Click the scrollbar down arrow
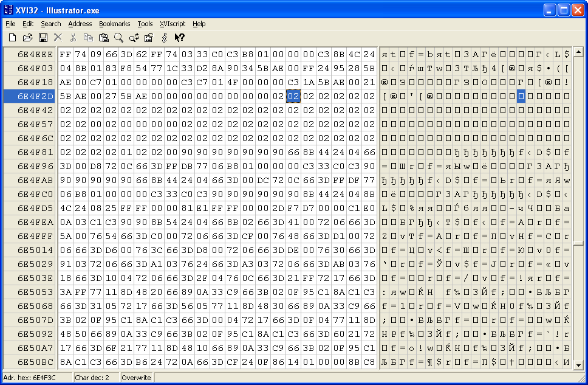The image size is (588, 385). pyautogui.click(x=579, y=365)
